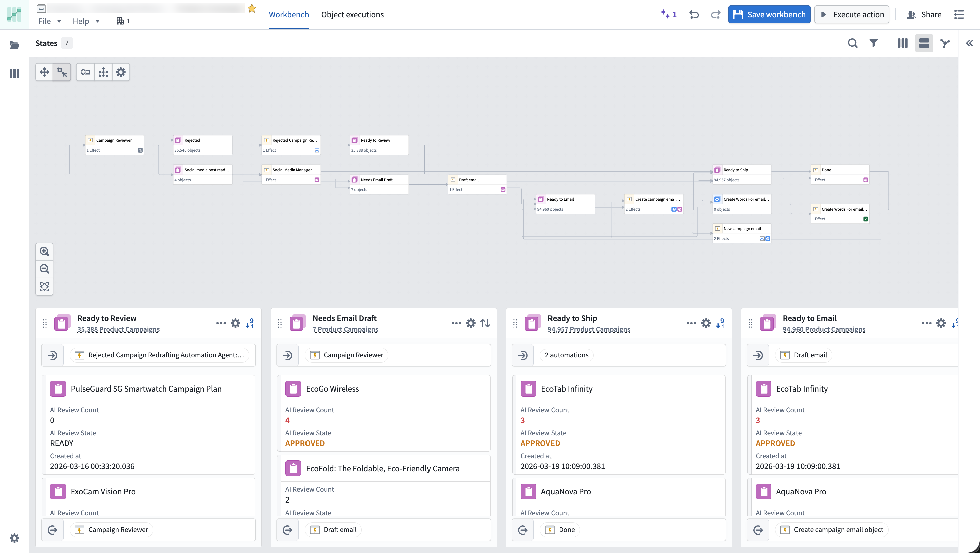The width and height of the screenshot is (980, 553).
Task: Click the search icon in the States panel
Action: pyautogui.click(x=853, y=43)
